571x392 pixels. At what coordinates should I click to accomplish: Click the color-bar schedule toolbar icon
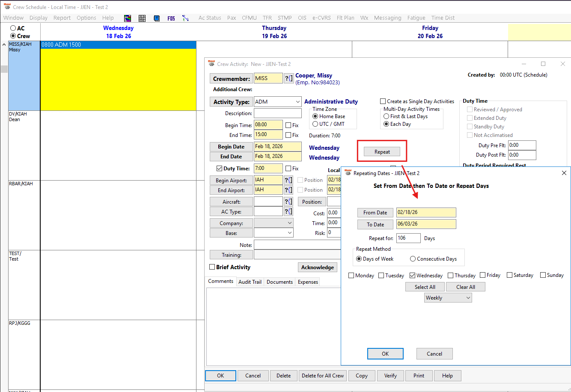tap(128, 18)
